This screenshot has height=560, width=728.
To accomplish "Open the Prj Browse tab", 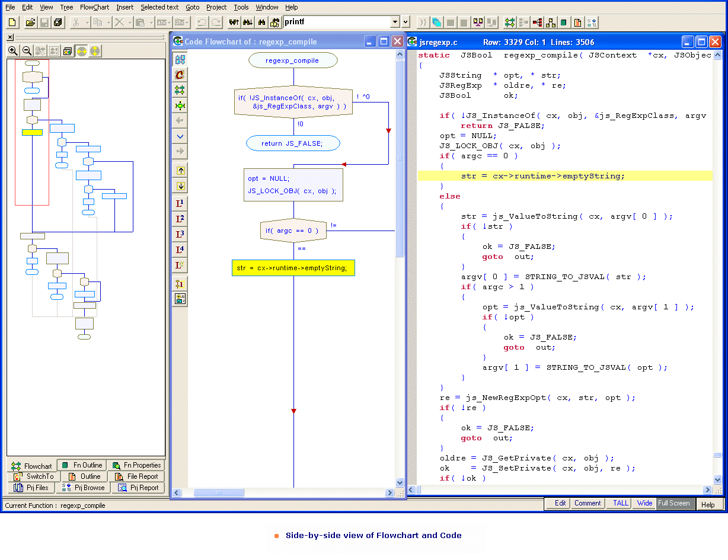I will pyautogui.click(x=83, y=488).
